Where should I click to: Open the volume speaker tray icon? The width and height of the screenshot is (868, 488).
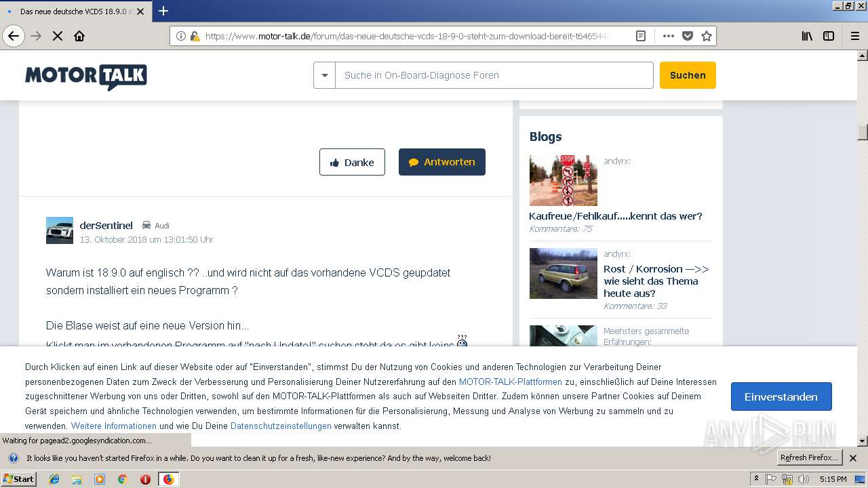pyautogui.click(x=804, y=479)
